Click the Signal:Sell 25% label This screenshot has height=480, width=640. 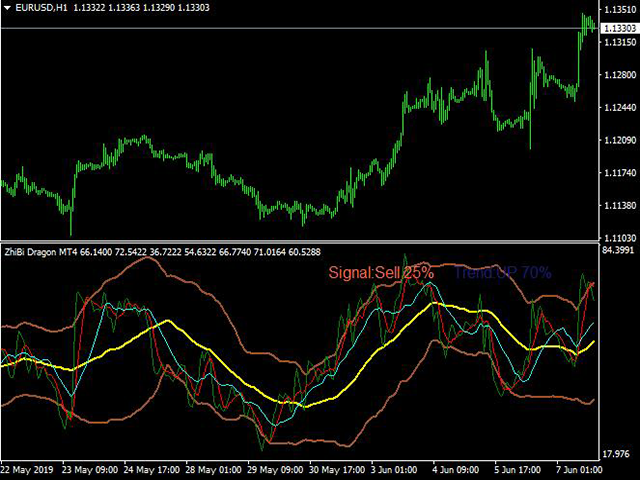(x=381, y=272)
